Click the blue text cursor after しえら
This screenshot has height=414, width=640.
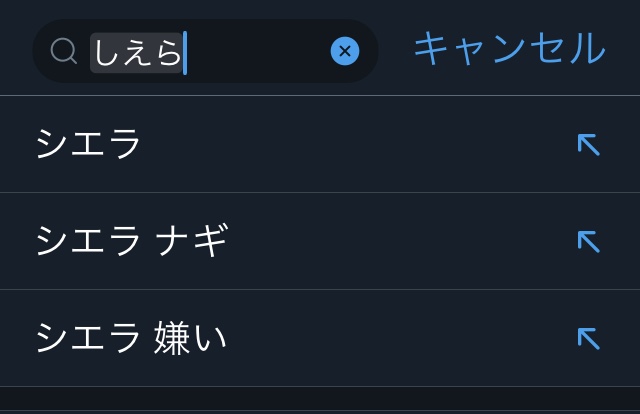coord(185,52)
